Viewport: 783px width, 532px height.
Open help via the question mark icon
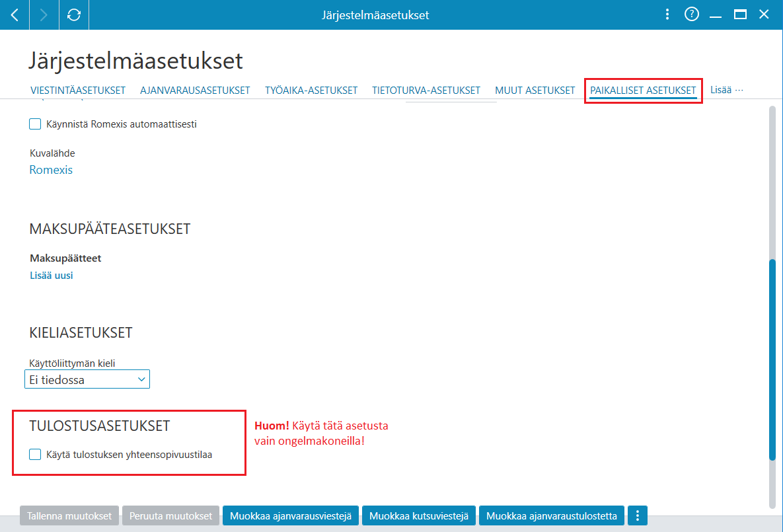click(x=692, y=15)
